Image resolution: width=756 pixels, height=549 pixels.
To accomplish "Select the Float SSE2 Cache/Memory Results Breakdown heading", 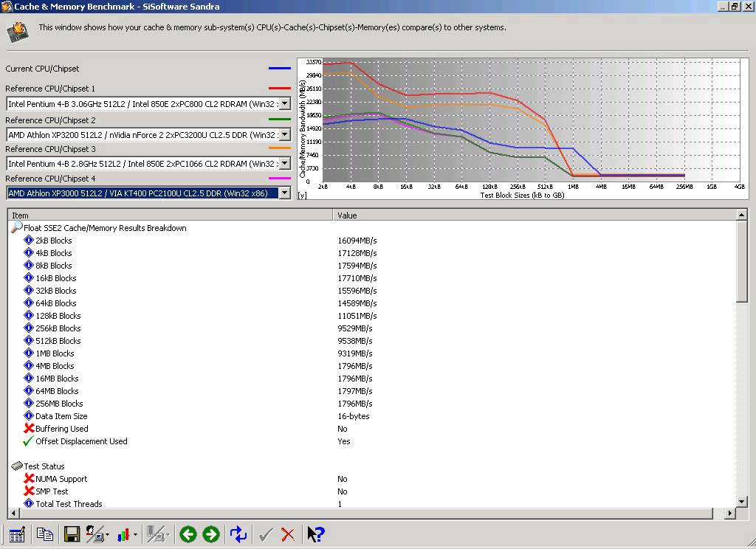I will [x=105, y=228].
